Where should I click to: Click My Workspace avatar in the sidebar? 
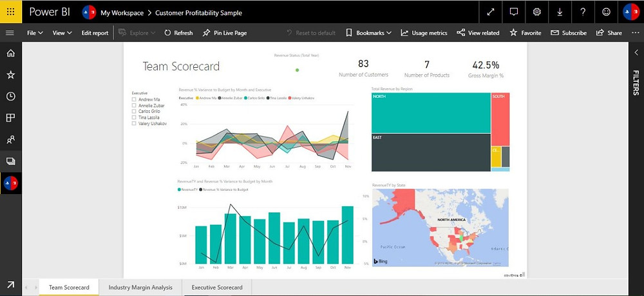tap(11, 183)
